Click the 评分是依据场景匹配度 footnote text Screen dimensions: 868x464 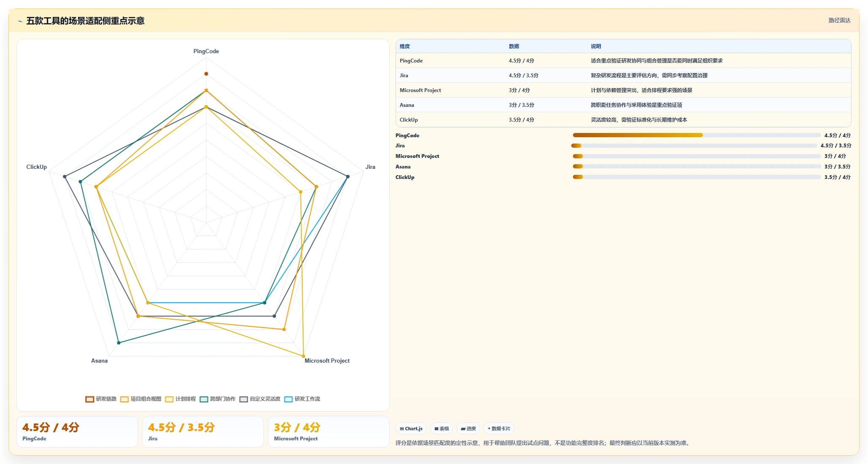[x=543, y=443]
